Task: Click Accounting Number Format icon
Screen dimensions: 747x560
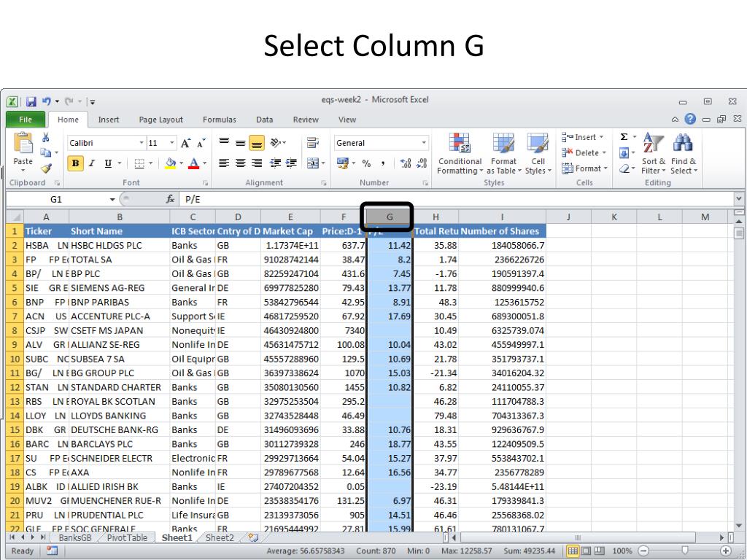Action: point(343,163)
